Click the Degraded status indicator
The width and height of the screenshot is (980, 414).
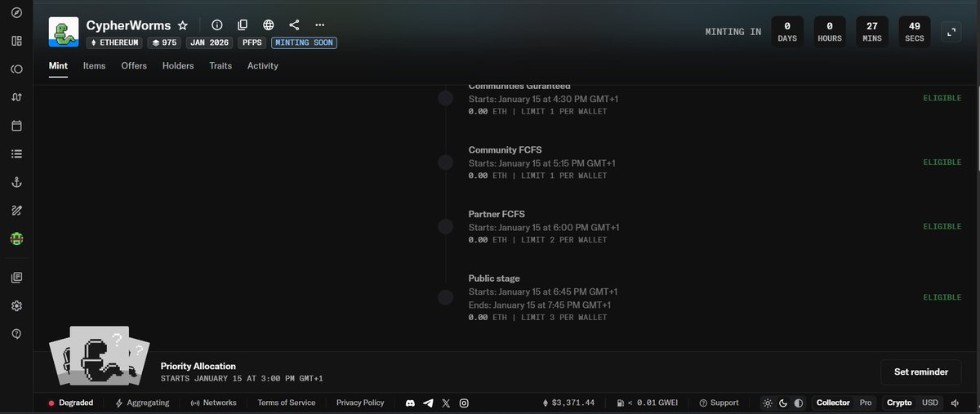[70, 403]
